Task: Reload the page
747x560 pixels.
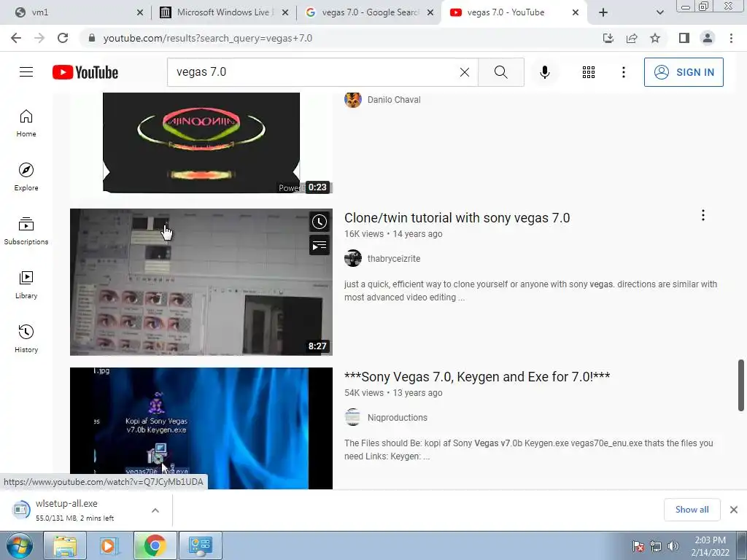Action: tap(63, 38)
